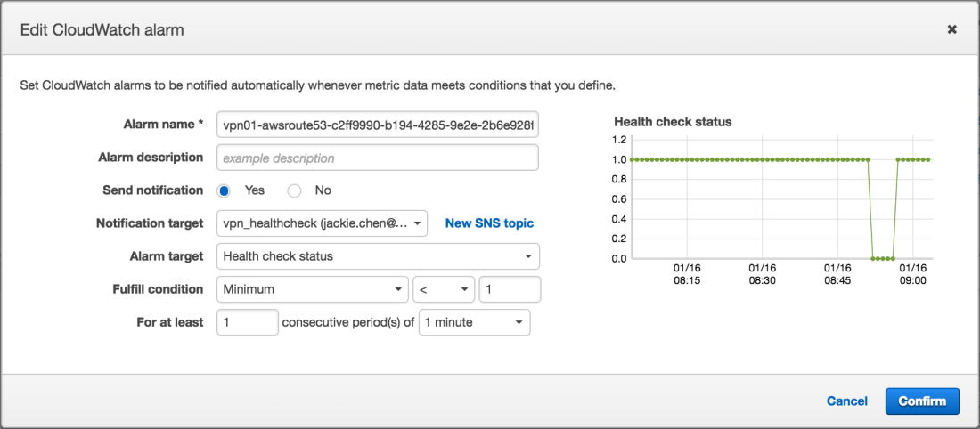
Task: Close the Edit CloudWatch alarm dialog
Action: coord(951,29)
